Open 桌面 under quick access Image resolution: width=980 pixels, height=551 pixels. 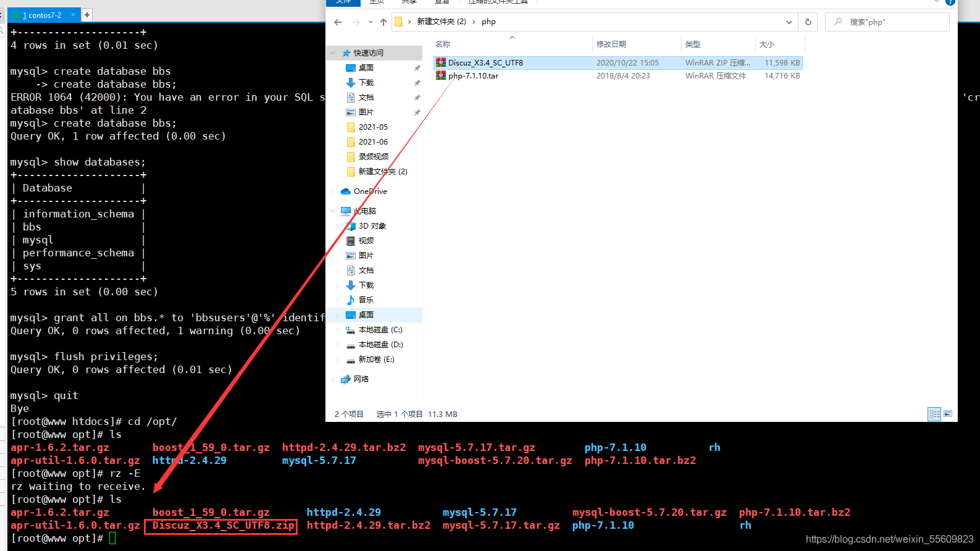pyautogui.click(x=366, y=68)
